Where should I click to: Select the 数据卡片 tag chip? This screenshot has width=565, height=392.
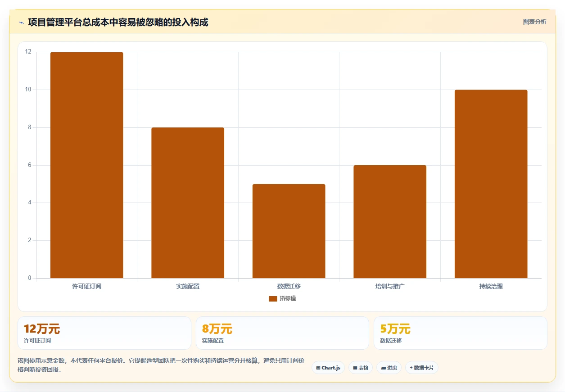point(422,368)
